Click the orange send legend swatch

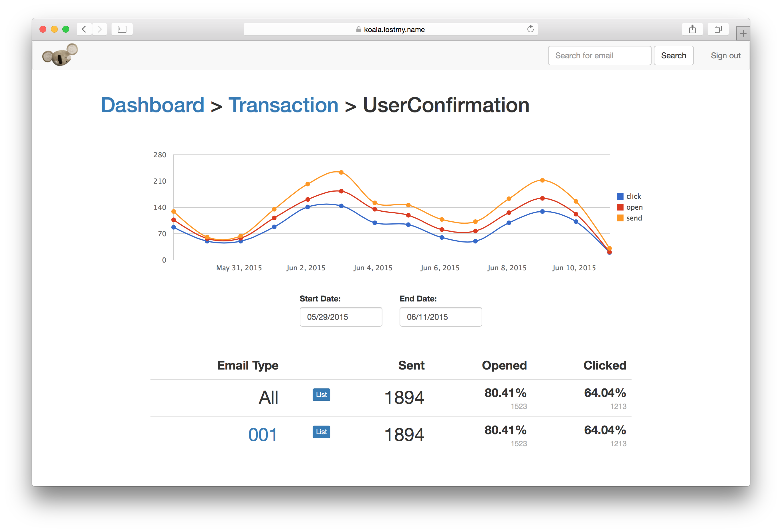620,218
